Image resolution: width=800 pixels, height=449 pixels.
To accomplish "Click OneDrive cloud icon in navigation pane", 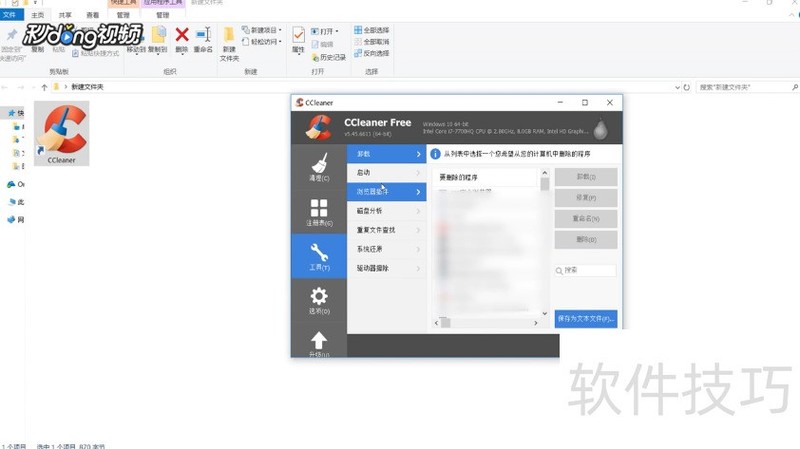I will point(11,184).
